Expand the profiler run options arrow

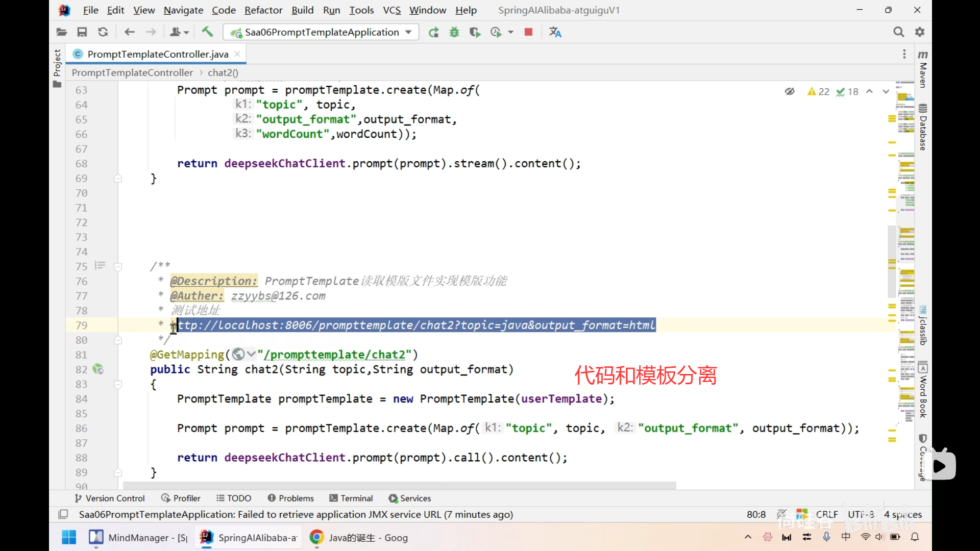coord(510,32)
